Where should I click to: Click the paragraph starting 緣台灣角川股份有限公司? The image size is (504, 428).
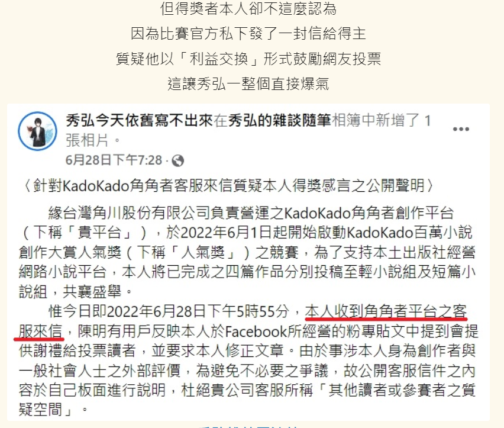coord(247,252)
